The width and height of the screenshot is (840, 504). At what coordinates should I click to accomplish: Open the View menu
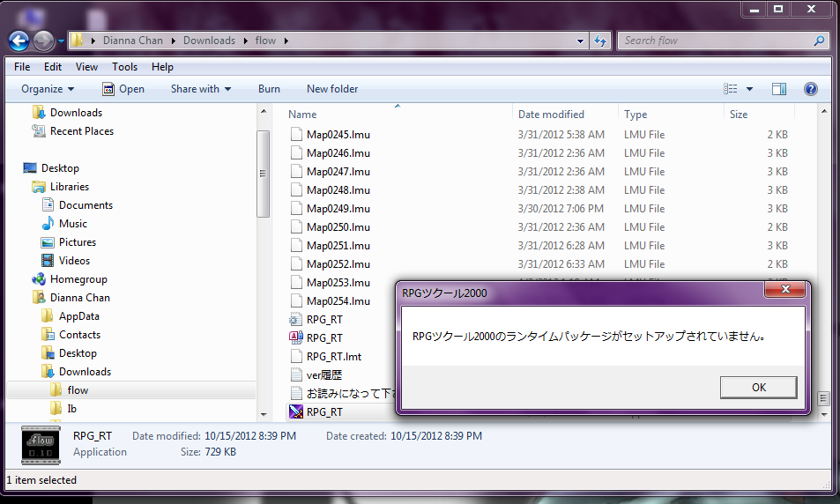(x=86, y=67)
